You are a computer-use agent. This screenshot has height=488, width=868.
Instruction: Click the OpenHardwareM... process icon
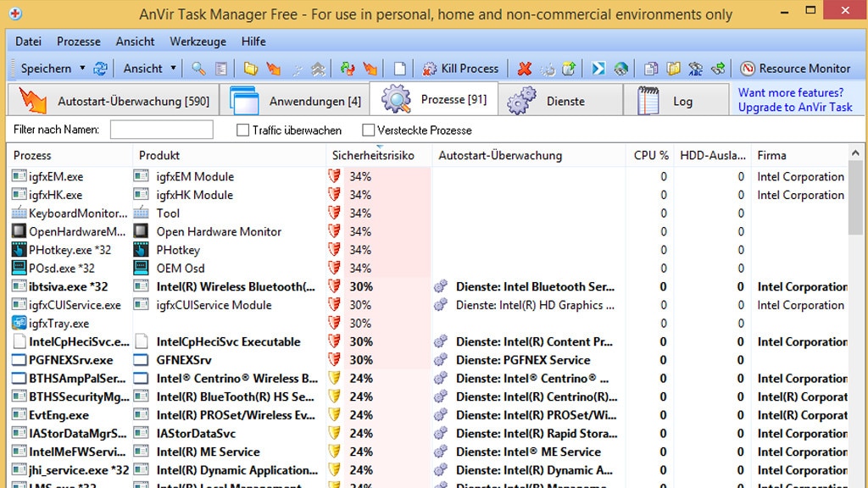click(19, 231)
